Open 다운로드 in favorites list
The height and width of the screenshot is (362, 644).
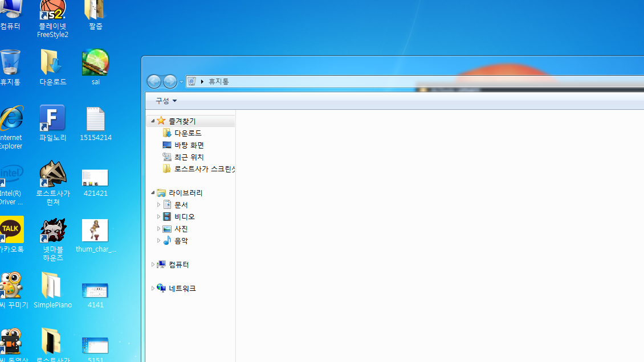188,133
